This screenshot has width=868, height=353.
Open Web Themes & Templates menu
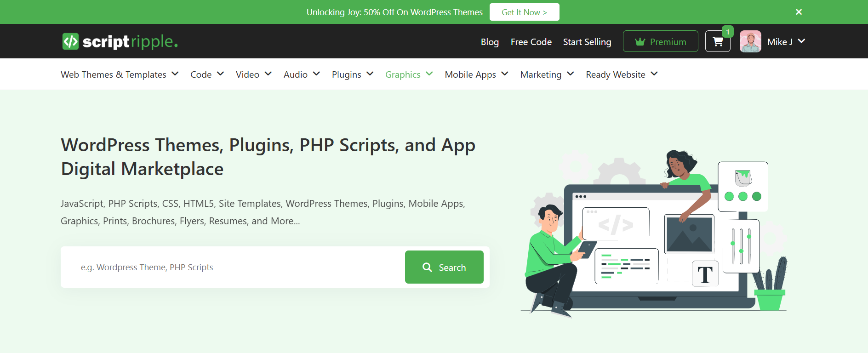114,74
